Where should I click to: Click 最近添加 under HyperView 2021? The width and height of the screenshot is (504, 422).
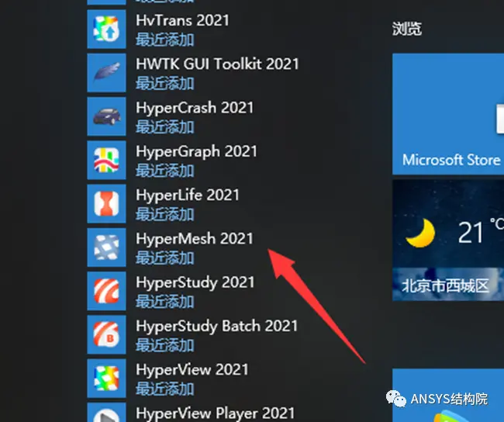165,389
